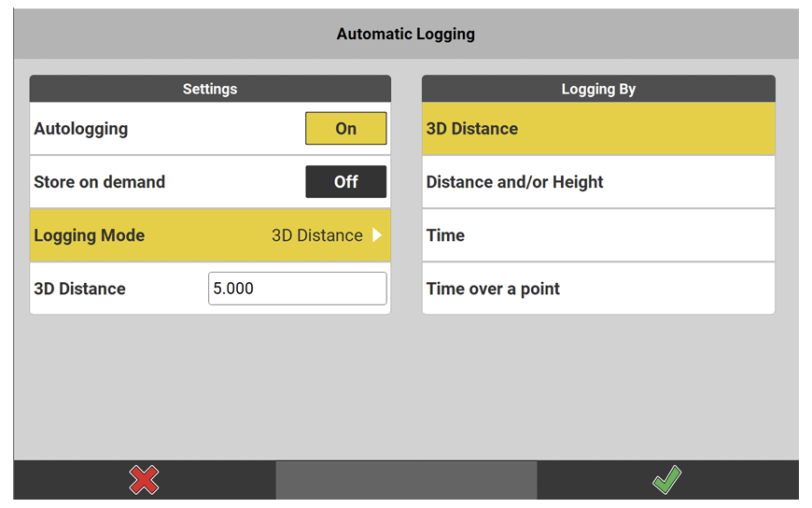
Task: Click the red X cancel icon
Action: coord(144,481)
